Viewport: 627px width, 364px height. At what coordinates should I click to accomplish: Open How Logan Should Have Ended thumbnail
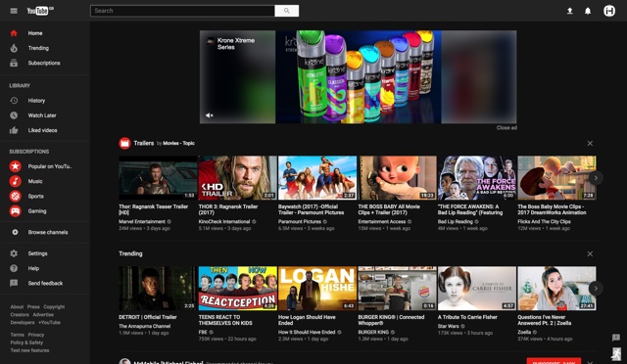[x=317, y=288]
